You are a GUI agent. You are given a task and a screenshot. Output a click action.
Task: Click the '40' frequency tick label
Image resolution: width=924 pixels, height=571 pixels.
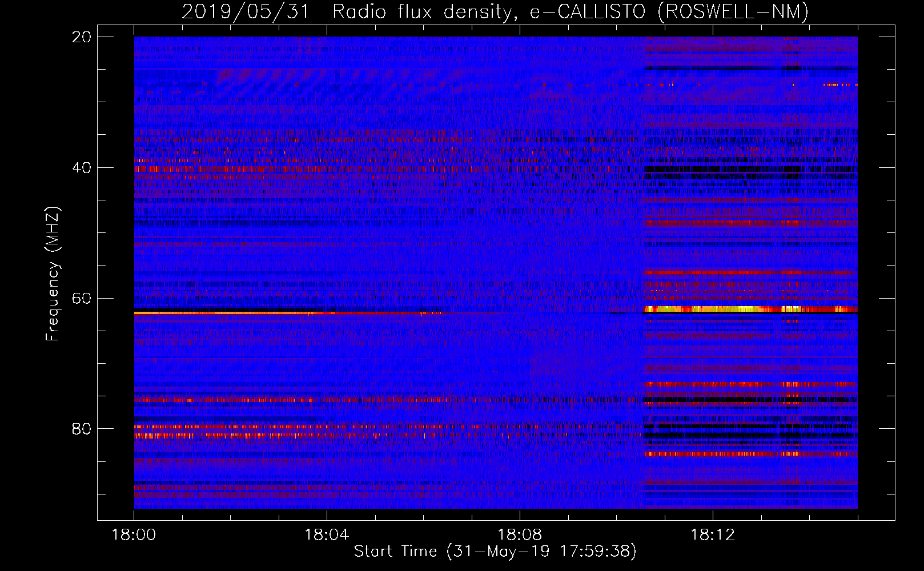tap(82, 168)
